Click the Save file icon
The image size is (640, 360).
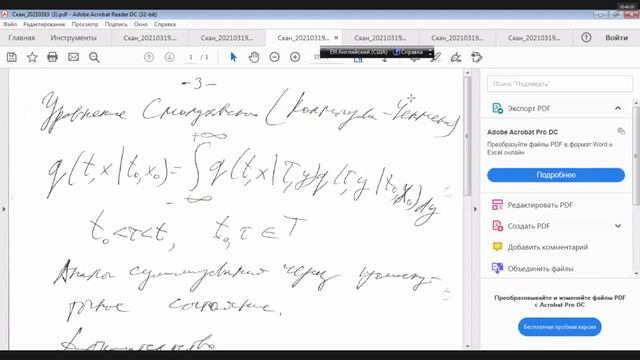[12, 57]
